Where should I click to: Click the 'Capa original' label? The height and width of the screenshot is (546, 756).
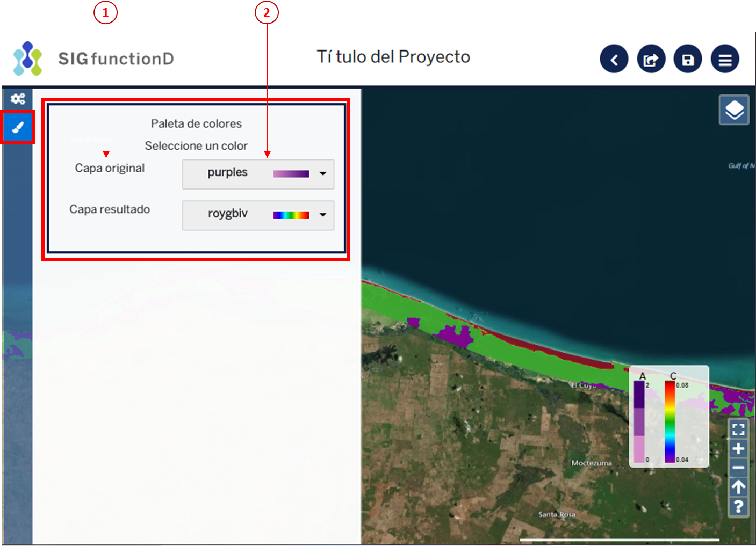coord(110,168)
